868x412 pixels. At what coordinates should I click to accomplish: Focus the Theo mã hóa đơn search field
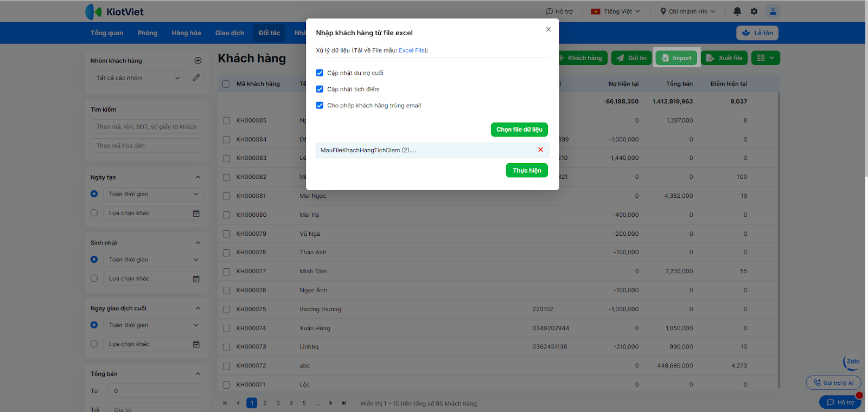[x=146, y=146]
